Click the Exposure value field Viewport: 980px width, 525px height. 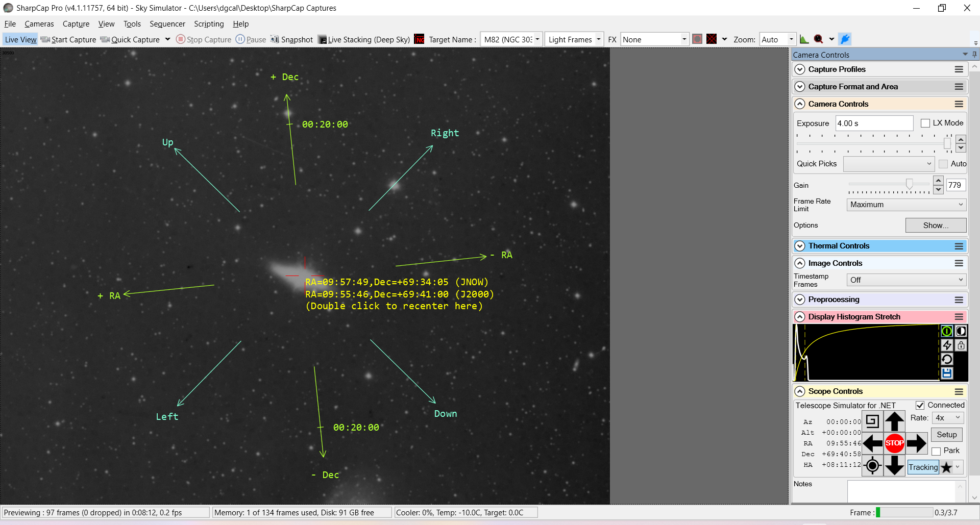[874, 123]
